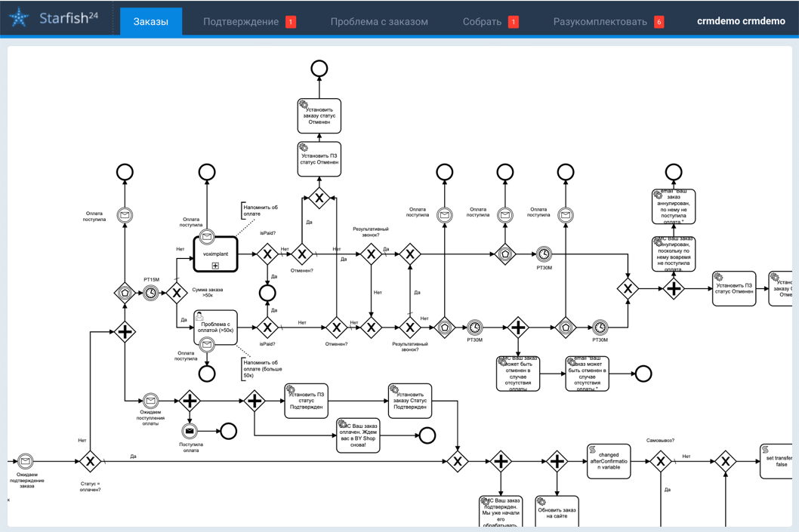Image resolution: width=799 pixels, height=532 pixels.
Task: Open the crmdemo crmdemo user menu
Action: (741, 21)
